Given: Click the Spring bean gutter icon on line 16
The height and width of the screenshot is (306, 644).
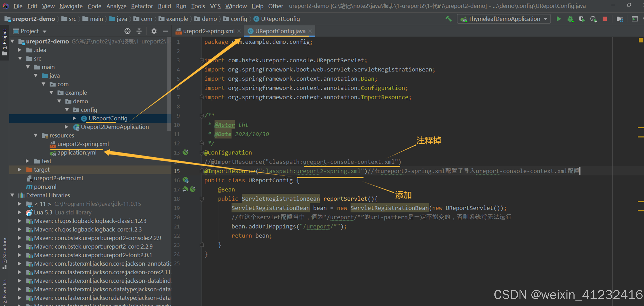Looking at the screenshot, I should [x=186, y=180].
